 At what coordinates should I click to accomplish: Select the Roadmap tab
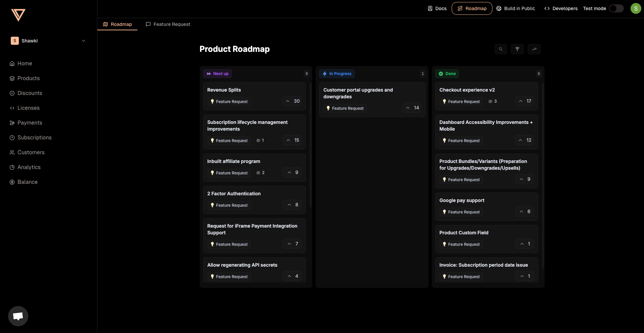117,24
